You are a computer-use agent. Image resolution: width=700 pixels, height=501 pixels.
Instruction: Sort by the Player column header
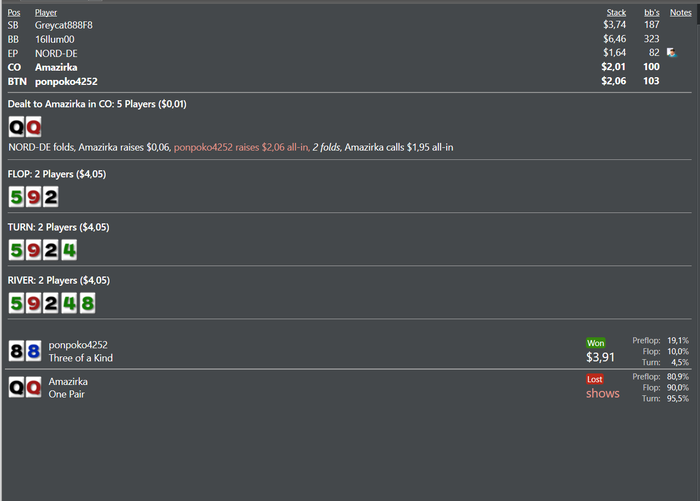tap(46, 12)
